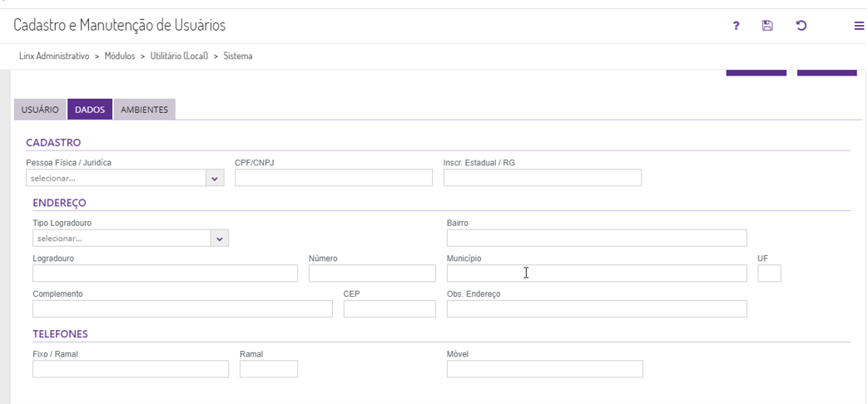
Task: Focus the Logradouro text field
Action: [165, 273]
